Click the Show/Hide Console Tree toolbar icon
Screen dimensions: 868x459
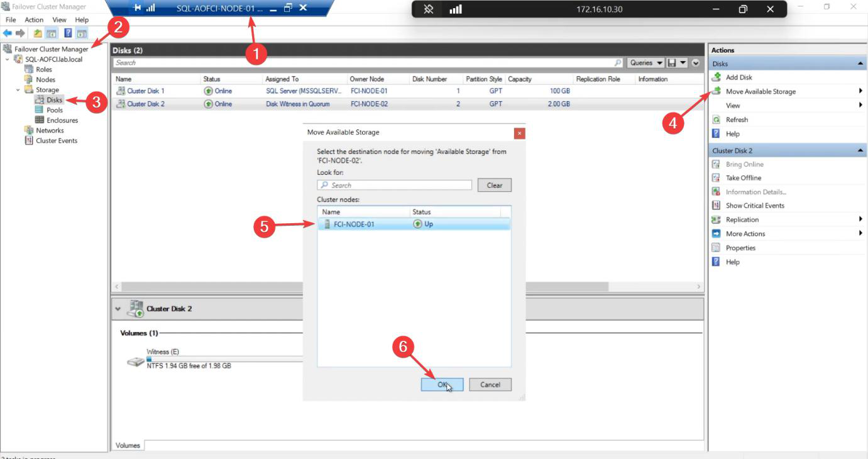pyautogui.click(x=52, y=33)
